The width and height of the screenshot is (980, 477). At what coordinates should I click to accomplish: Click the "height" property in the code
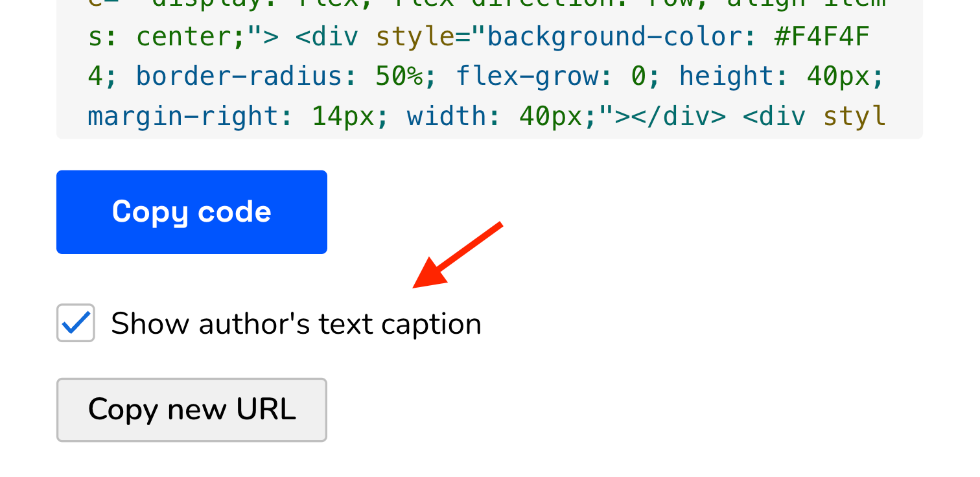tap(726, 77)
